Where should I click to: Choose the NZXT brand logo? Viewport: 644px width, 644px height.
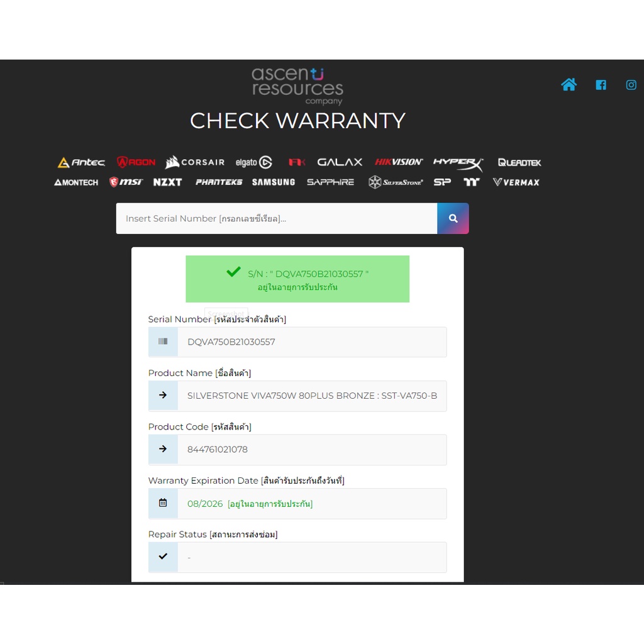(167, 182)
